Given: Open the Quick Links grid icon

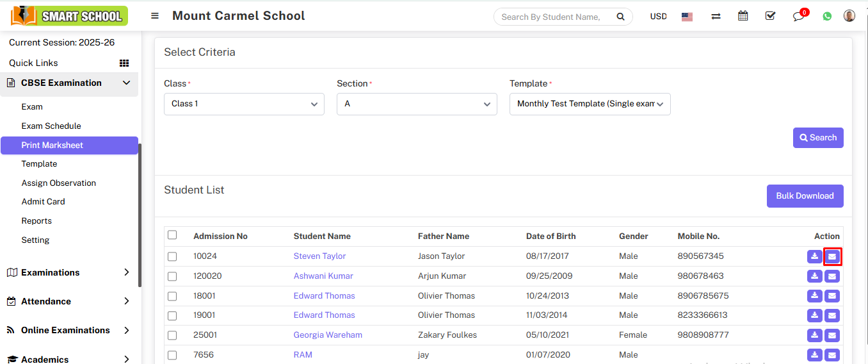Looking at the screenshot, I should coord(124,63).
